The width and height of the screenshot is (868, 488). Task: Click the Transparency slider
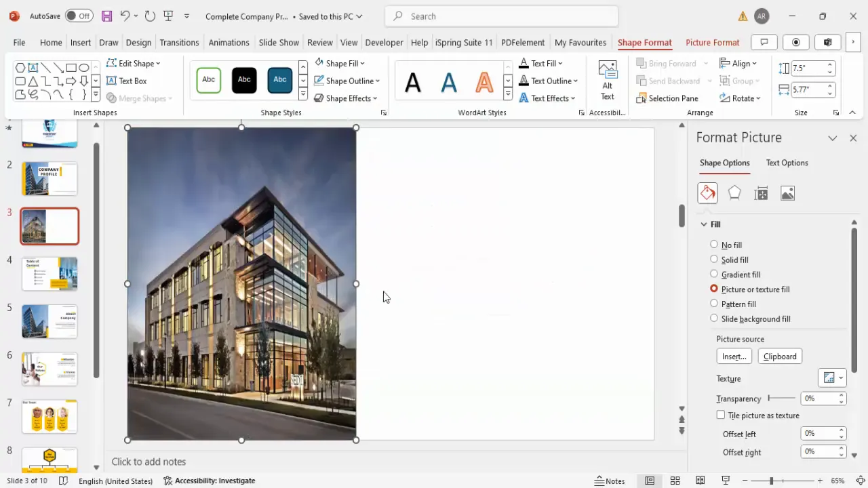[782, 399]
